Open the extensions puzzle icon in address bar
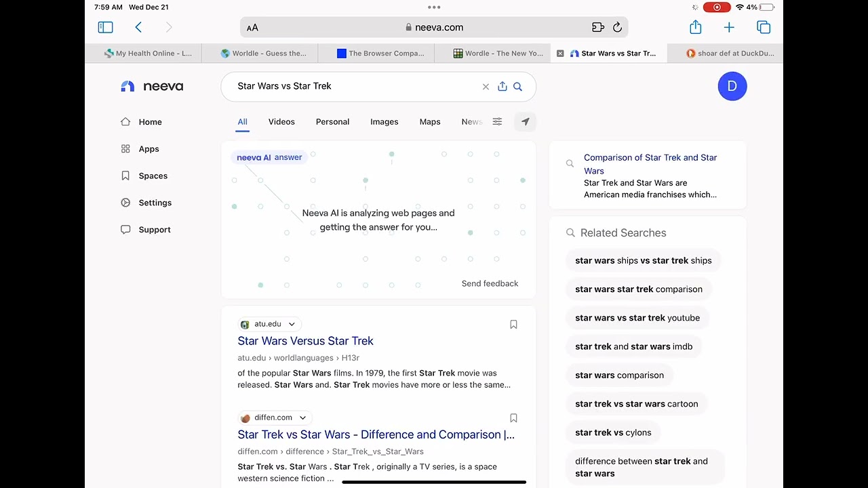This screenshot has width=868, height=488. pyautogui.click(x=597, y=27)
